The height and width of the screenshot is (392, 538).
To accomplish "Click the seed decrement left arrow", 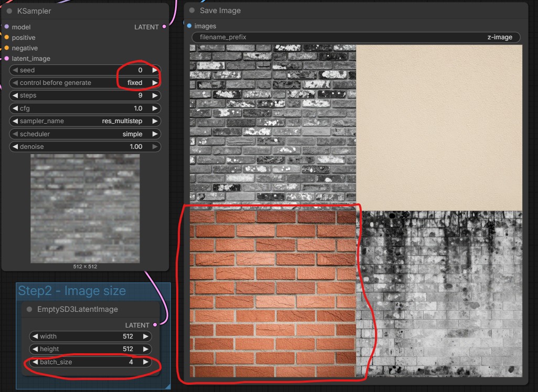I will click(15, 70).
